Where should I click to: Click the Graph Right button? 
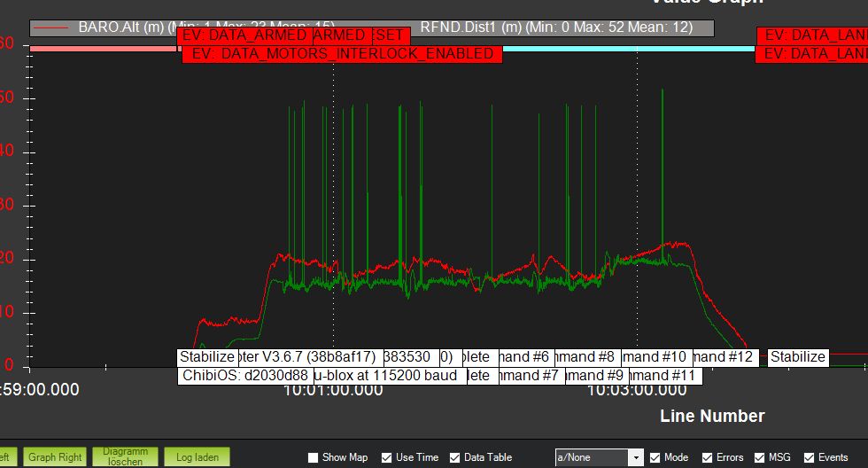click(55, 457)
